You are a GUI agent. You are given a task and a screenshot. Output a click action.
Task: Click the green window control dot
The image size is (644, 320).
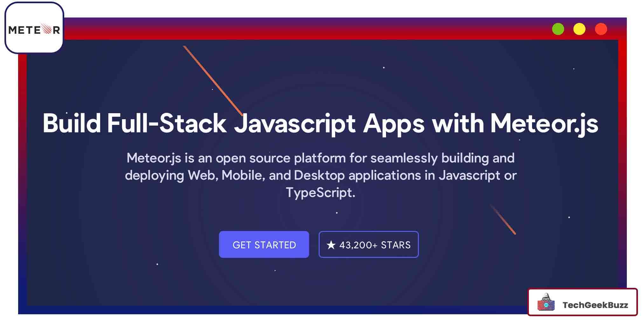tap(558, 30)
